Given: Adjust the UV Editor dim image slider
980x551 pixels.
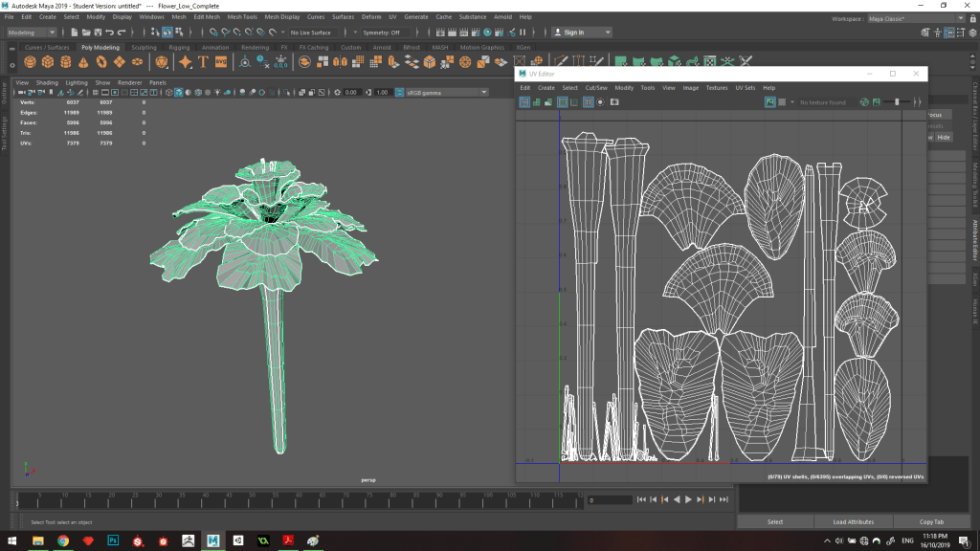Looking at the screenshot, I should point(897,101).
